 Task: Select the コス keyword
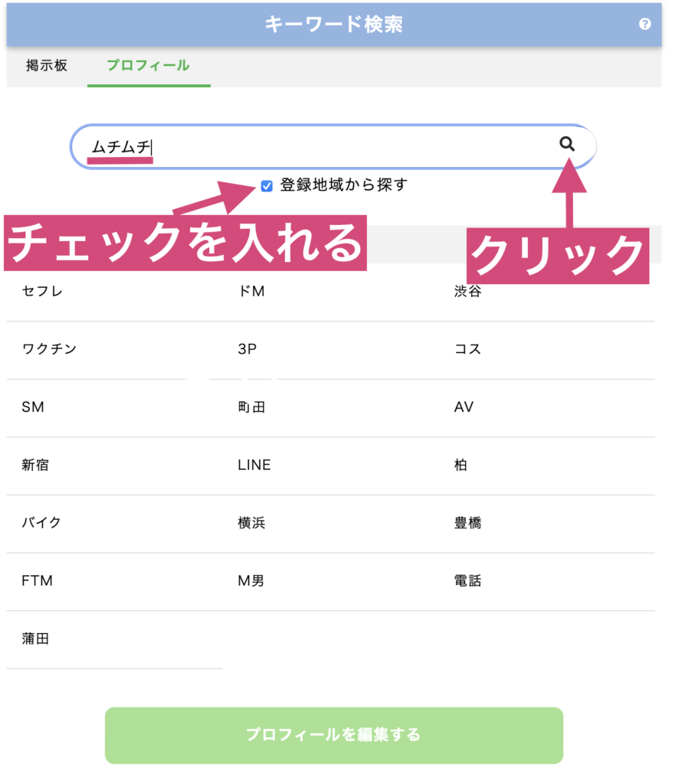click(x=467, y=349)
